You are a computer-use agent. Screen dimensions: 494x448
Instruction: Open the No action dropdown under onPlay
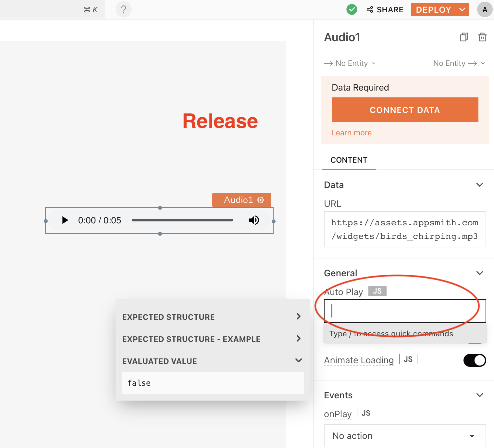pos(405,436)
